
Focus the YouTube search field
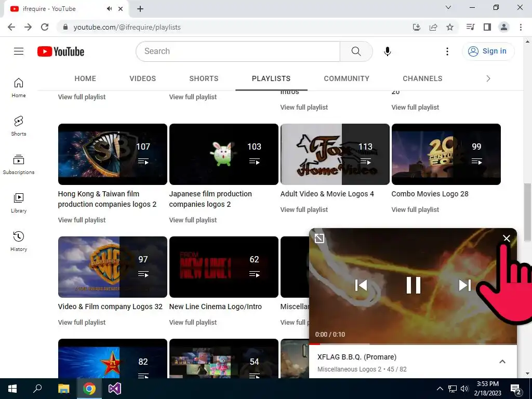point(238,51)
